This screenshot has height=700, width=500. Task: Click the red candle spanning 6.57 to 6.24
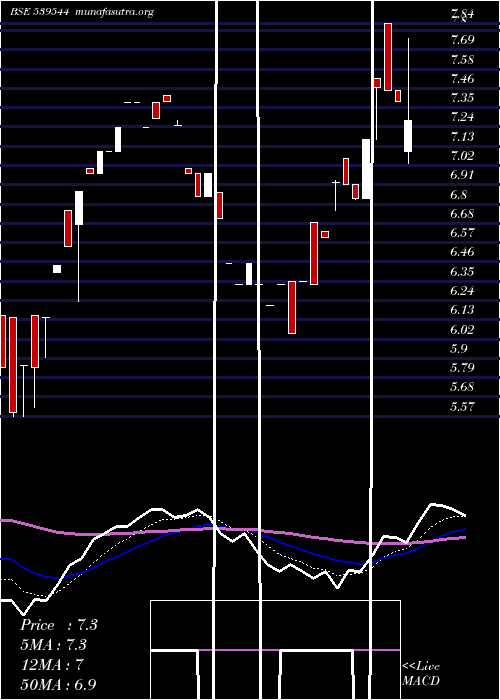tap(314, 253)
